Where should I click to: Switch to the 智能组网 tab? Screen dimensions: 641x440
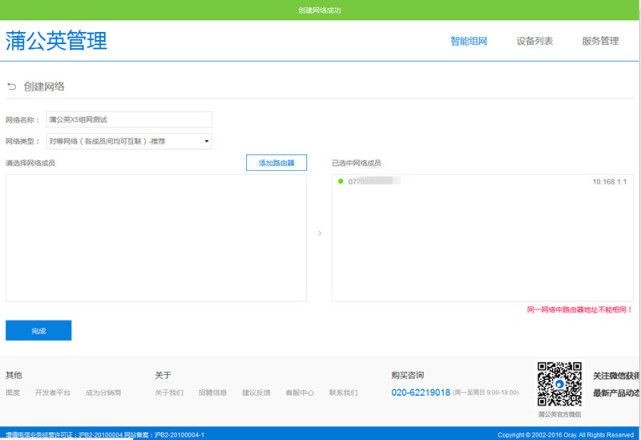pyautogui.click(x=469, y=41)
